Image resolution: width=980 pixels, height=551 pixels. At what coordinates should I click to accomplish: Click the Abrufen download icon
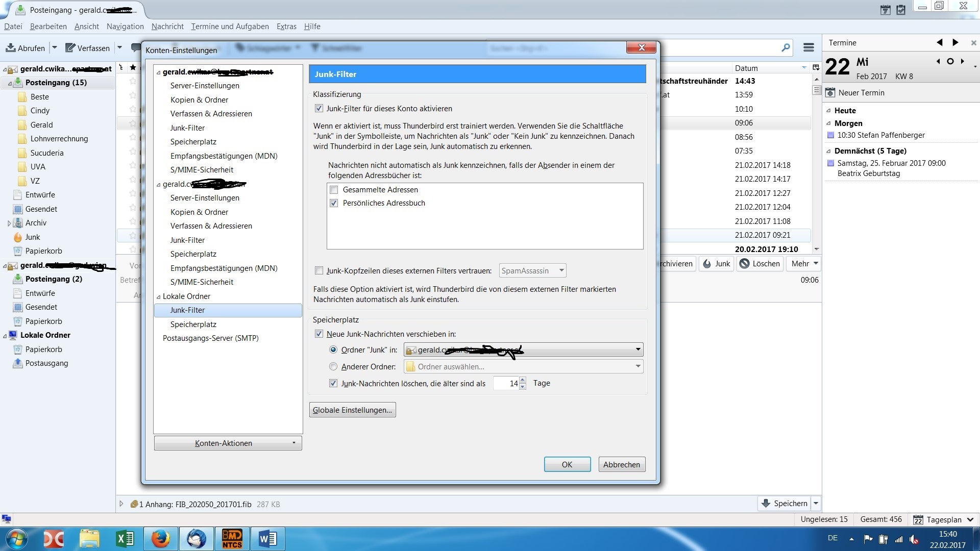[x=10, y=48]
